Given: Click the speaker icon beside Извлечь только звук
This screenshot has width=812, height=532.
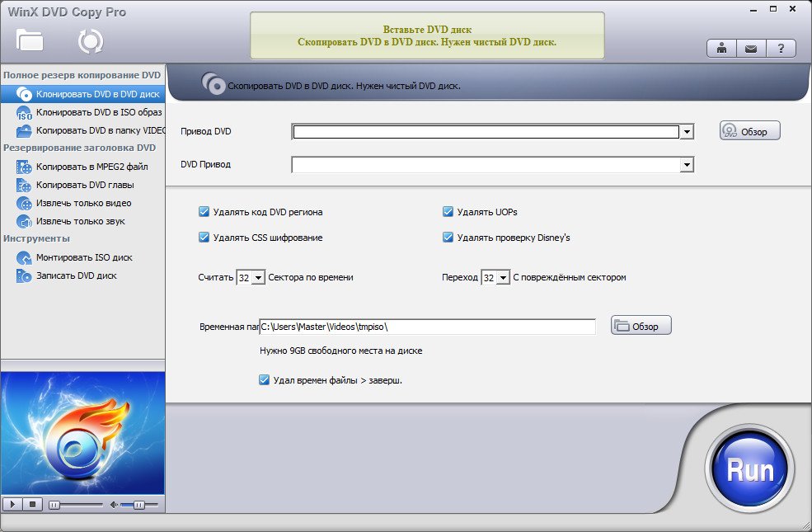Looking at the screenshot, I should (24, 221).
